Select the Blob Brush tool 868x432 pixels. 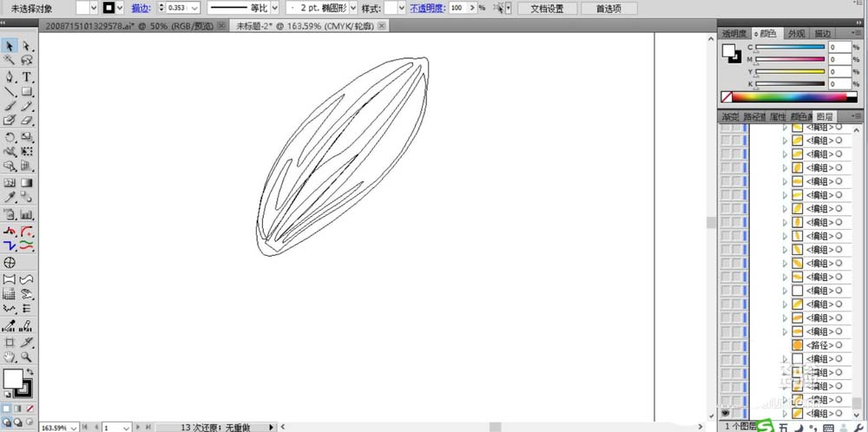point(10,120)
